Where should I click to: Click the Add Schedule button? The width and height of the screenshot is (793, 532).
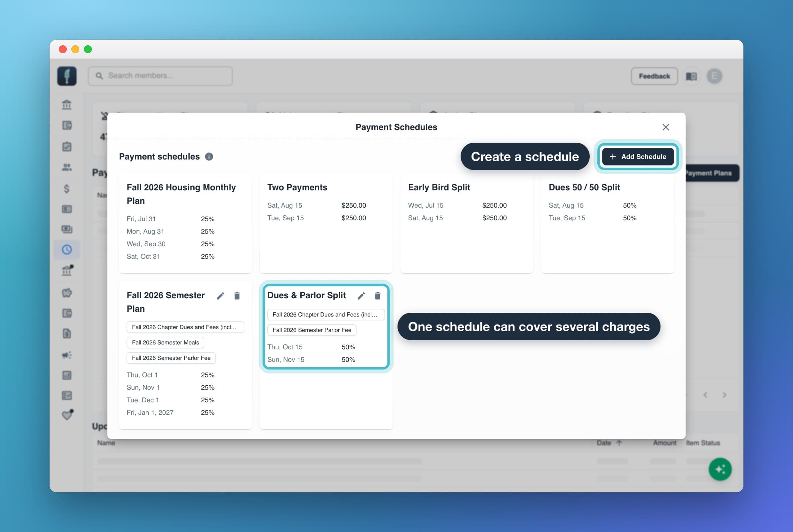[x=637, y=157]
